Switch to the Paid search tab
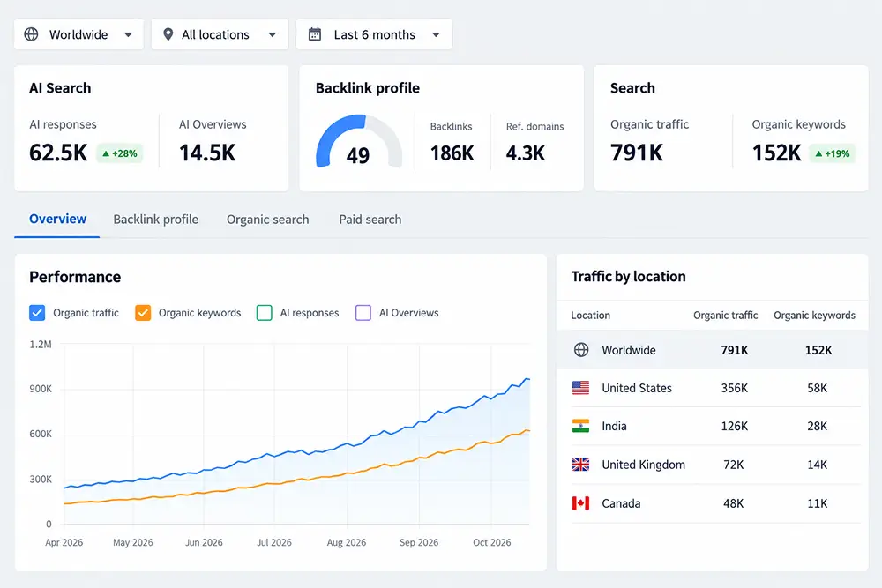Image resolution: width=882 pixels, height=588 pixels. (370, 220)
